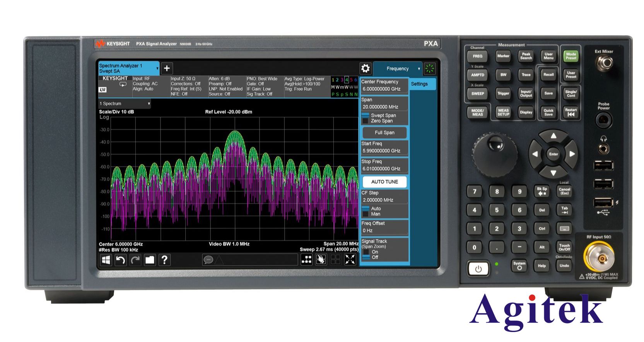Click the 'Atten: 6 dB' measurement bar entry
This screenshot has height=342, width=644.
click(x=219, y=79)
